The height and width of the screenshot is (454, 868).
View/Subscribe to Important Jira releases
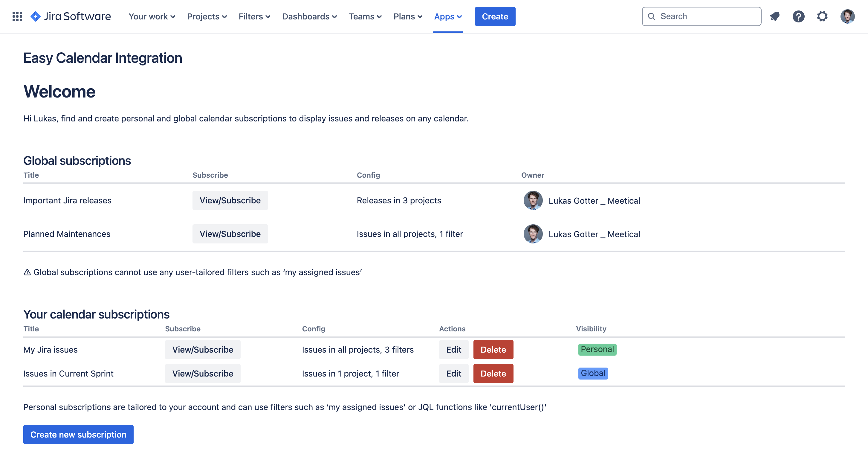click(x=230, y=201)
